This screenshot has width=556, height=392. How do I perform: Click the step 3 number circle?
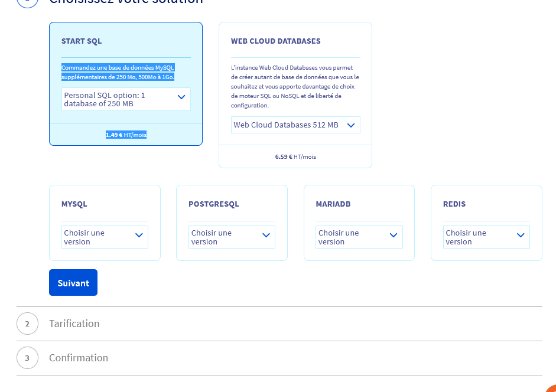[x=27, y=358]
